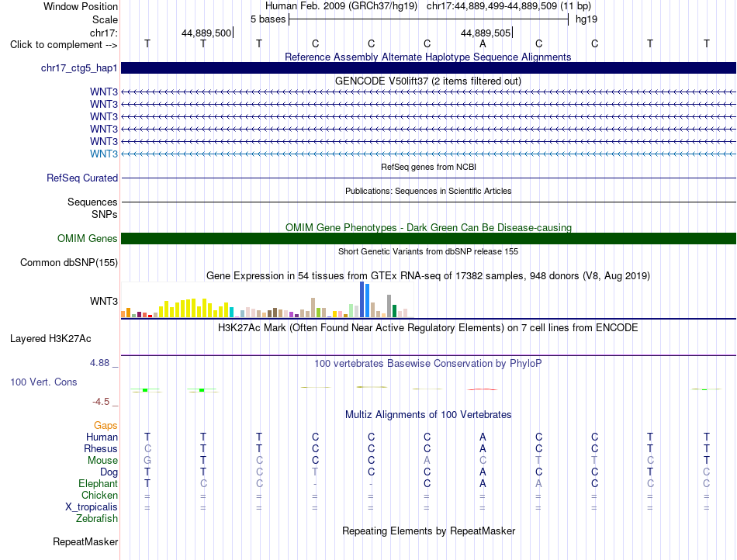
Task: Click the '5 bases' scale label
Action: pos(268,19)
